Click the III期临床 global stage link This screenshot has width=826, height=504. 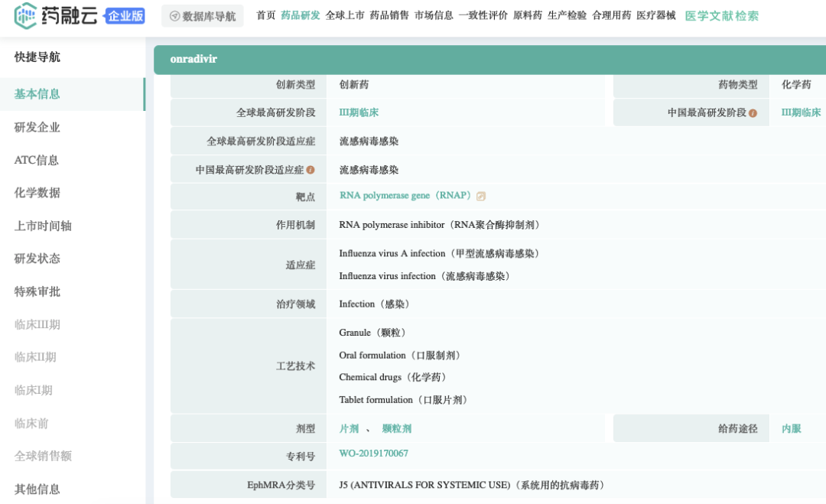pyautogui.click(x=358, y=112)
